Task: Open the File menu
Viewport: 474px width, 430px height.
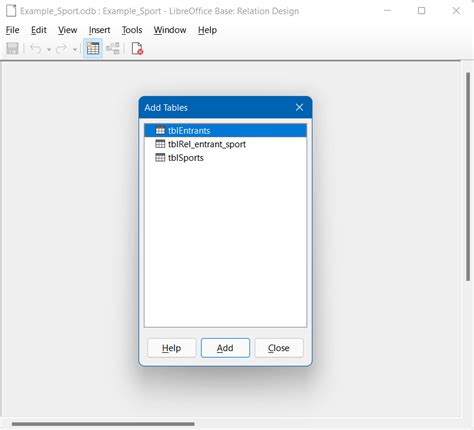Action: tap(12, 30)
